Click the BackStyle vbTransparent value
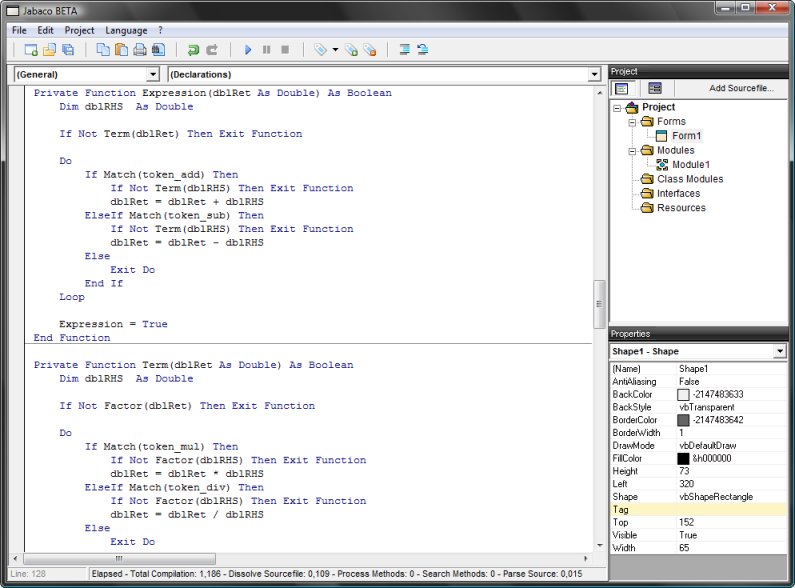The width and height of the screenshot is (795, 588). tap(706, 407)
